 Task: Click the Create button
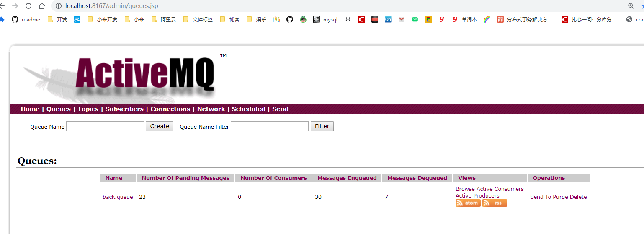160,126
